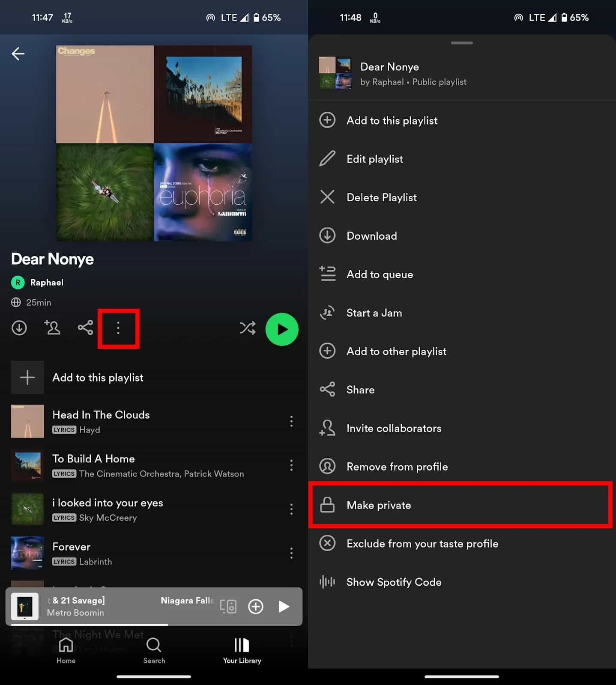This screenshot has width=616, height=685.
Task: Open options for To Build A Home
Action: (291, 465)
